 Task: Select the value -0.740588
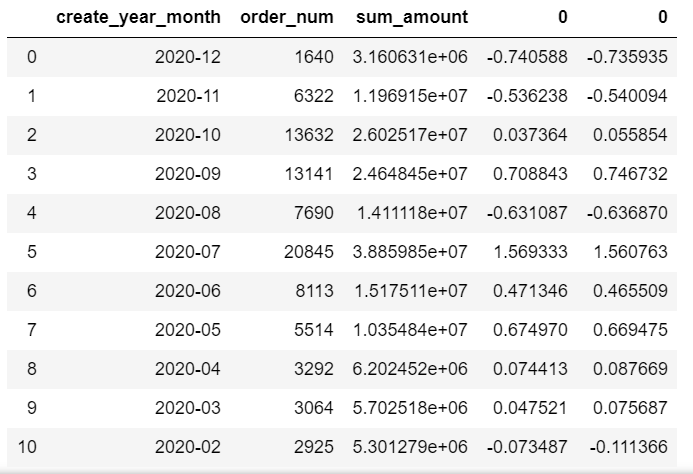coord(527,57)
